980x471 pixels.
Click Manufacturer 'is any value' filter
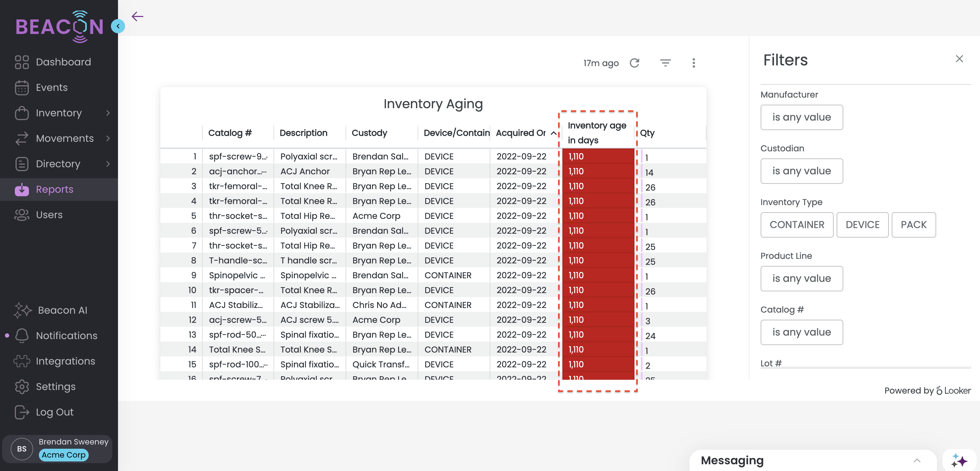point(801,117)
